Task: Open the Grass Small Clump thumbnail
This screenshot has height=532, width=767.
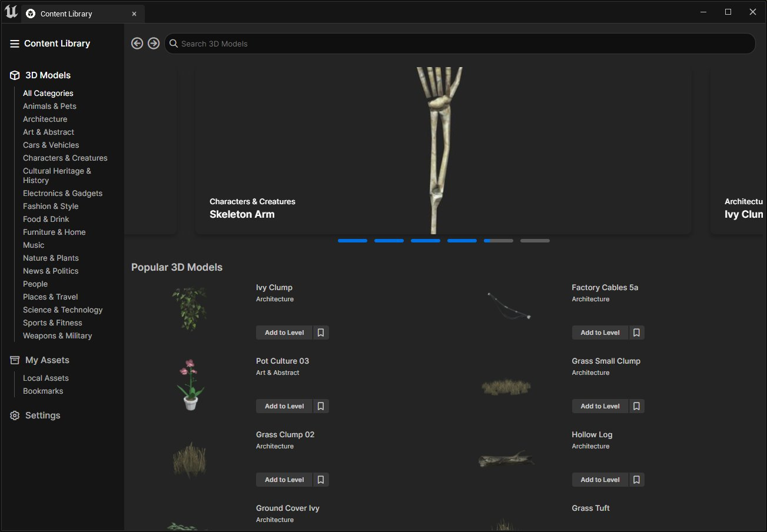Action: (x=506, y=387)
